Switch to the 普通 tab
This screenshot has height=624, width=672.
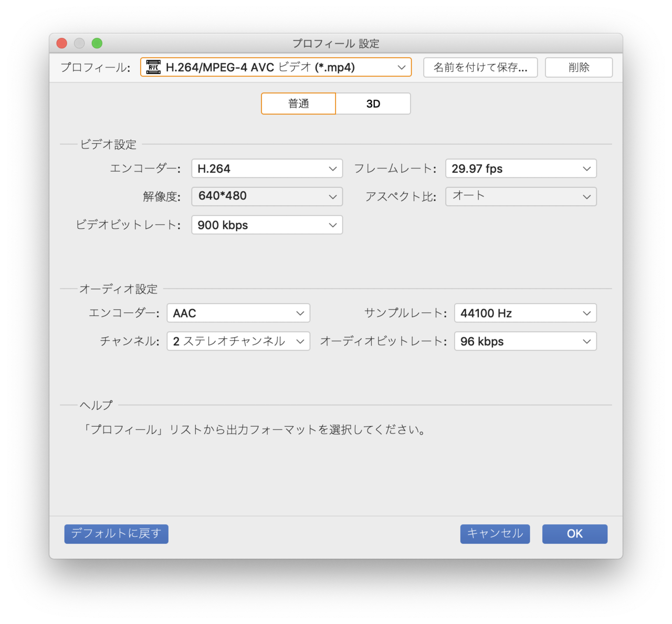tap(298, 103)
